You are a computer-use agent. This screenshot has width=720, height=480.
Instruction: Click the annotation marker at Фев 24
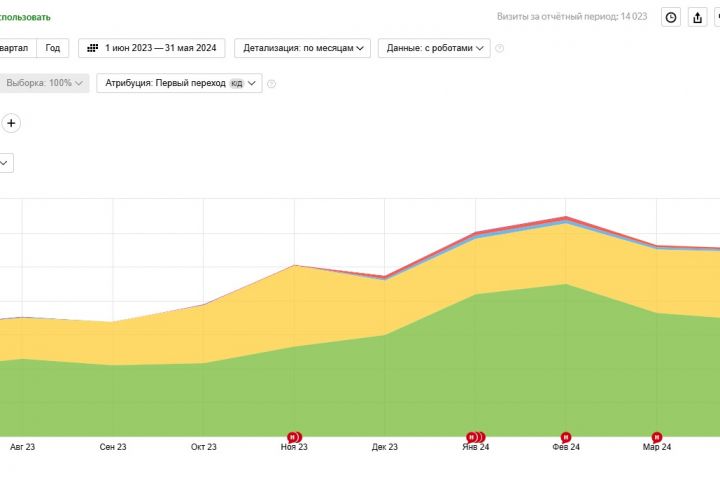[x=566, y=437]
